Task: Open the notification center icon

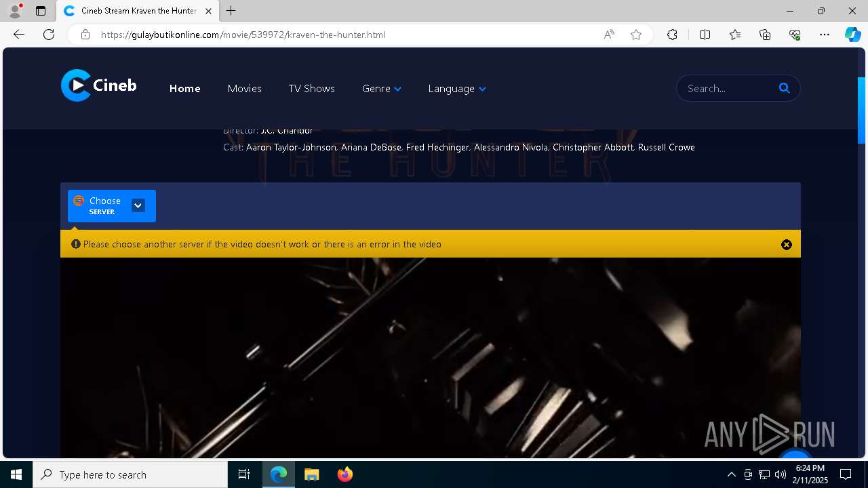Action: coord(846,474)
